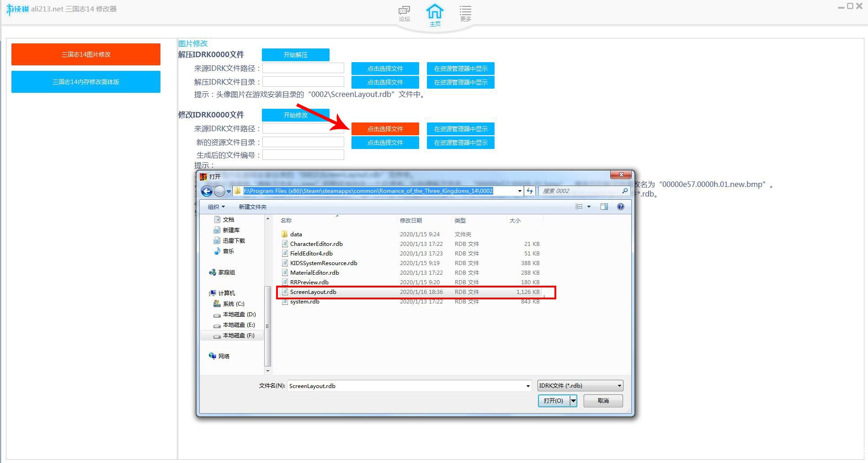
Task: Open 新建库 in navigation pane
Action: 227,230
